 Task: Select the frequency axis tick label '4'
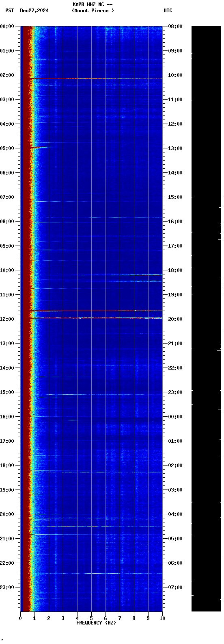pos(77,618)
